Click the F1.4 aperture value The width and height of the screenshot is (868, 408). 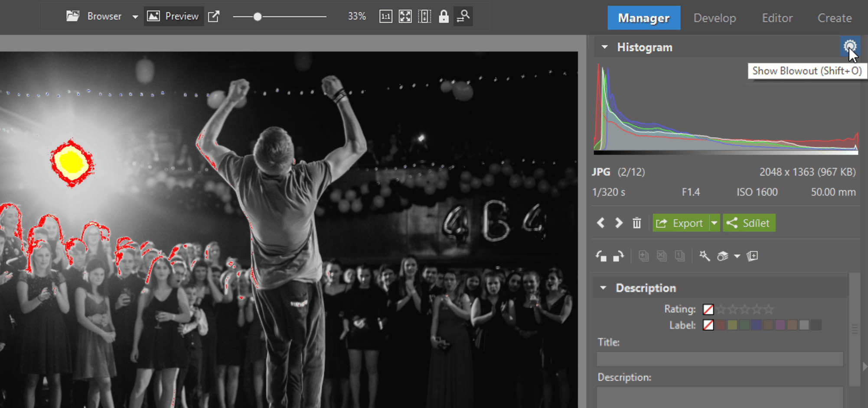click(691, 192)
